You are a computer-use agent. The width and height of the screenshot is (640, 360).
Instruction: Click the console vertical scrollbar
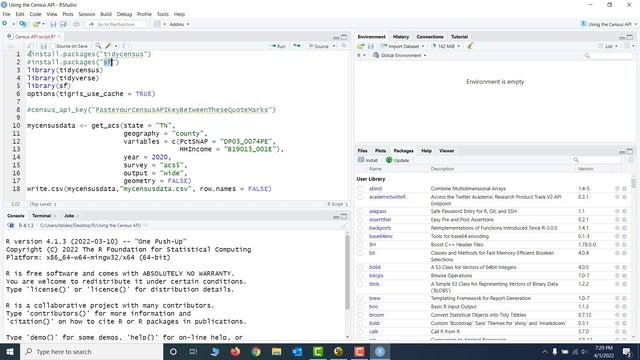(x=347, y=273)
